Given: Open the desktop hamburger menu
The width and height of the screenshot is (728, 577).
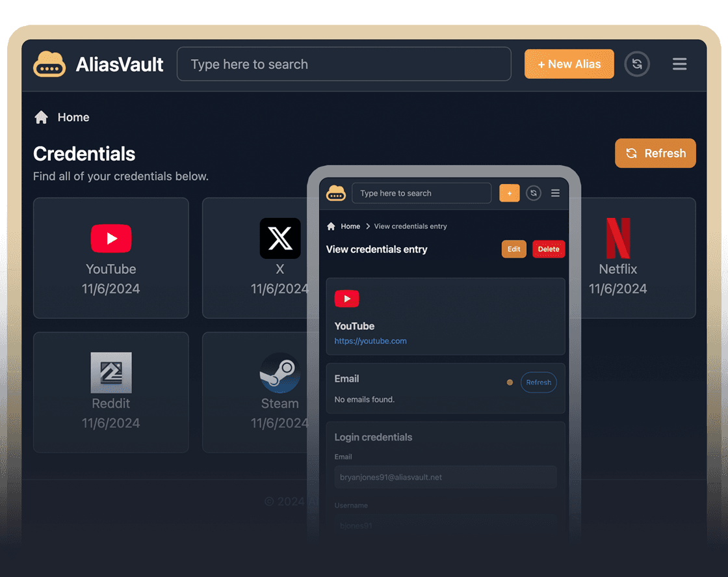Looking at the screenshot, I should [679, 64].
